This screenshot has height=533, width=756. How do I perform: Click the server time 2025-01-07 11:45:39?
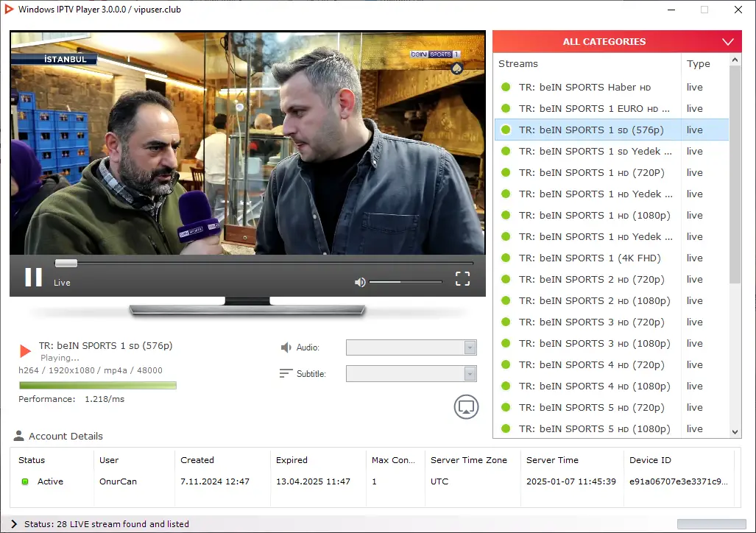point(570,481)
